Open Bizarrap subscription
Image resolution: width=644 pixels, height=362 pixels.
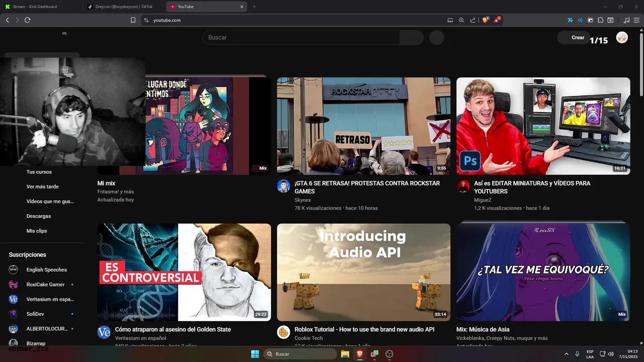(36, 343)
